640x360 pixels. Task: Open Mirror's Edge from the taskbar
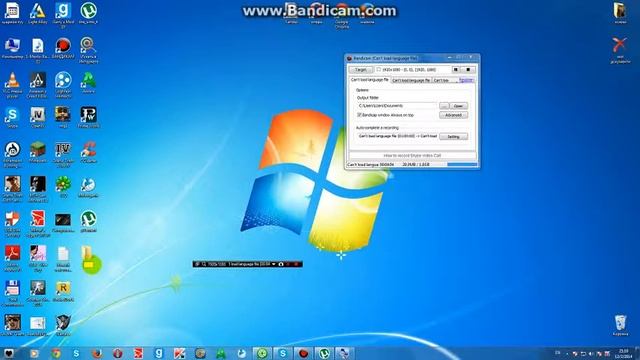138,353
